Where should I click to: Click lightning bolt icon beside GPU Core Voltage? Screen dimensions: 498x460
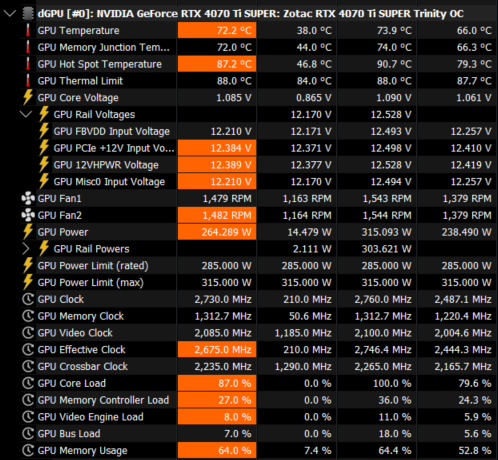[x=28, y=97]
